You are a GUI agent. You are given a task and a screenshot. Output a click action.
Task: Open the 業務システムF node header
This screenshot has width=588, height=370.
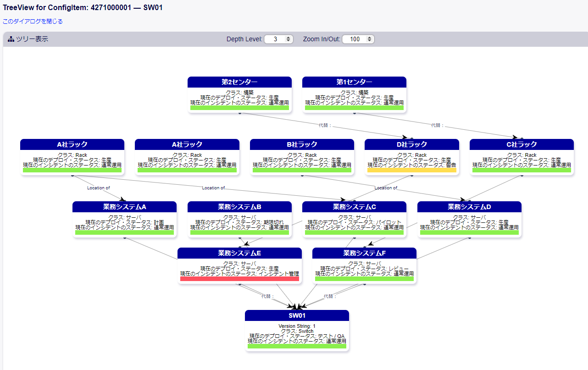pos(364,253)
